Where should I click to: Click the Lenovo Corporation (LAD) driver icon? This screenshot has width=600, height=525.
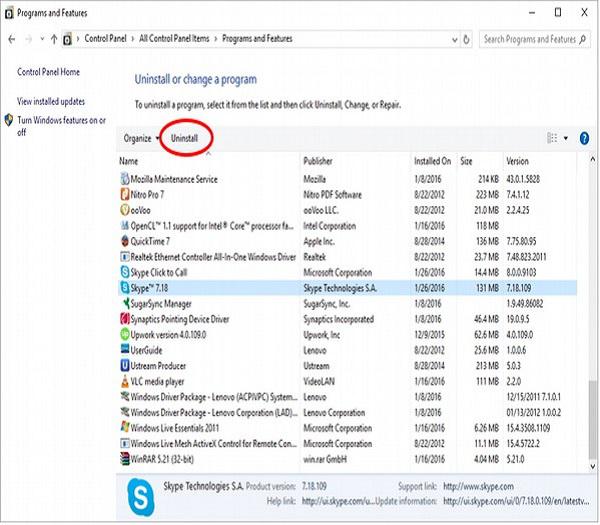125,412
